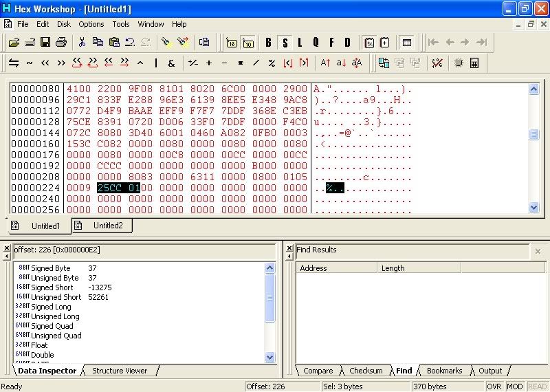Viewport: 550px width, 392px height.
Task: Click the binary OR (|) icon
Action: coord(156,63)
